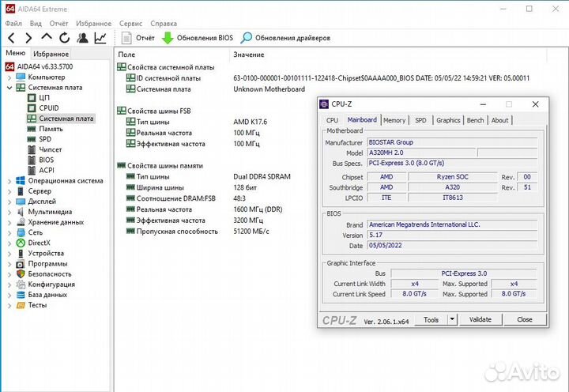This screenshot has width=569, height=392.
Task: Open the Избранное menu in the menu bar
Action: [x=93, y=23]
